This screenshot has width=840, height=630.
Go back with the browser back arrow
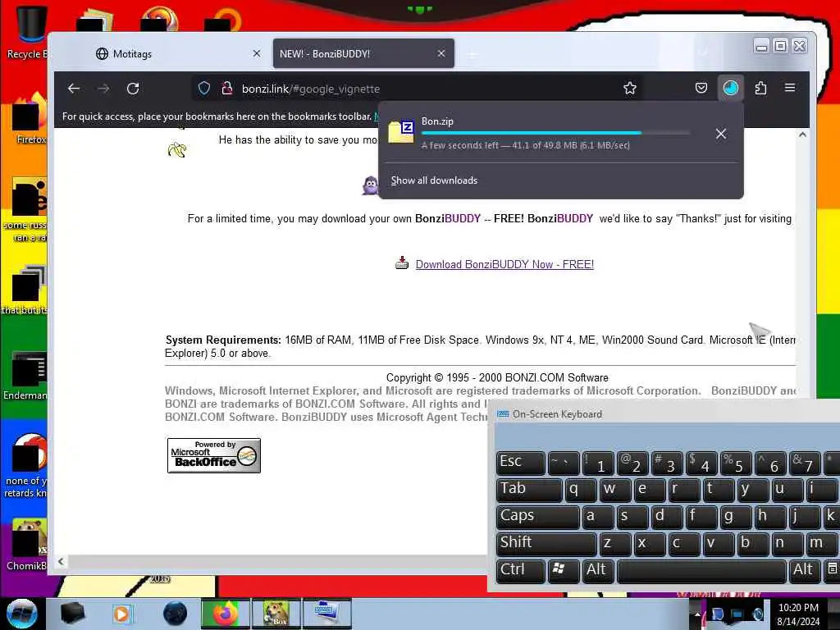click(74, 89)
